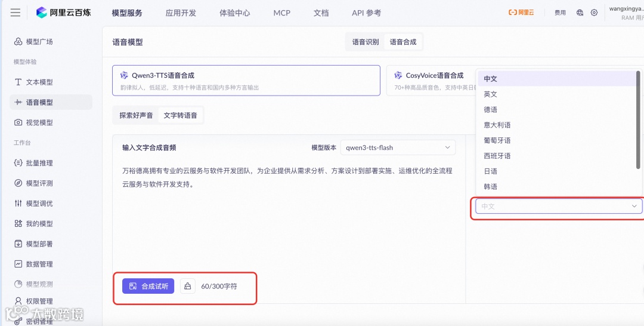This screenshot has height=326, width=644.
Task: Click the 语音模型 waveform icon
Action: (x=18, y=102)
